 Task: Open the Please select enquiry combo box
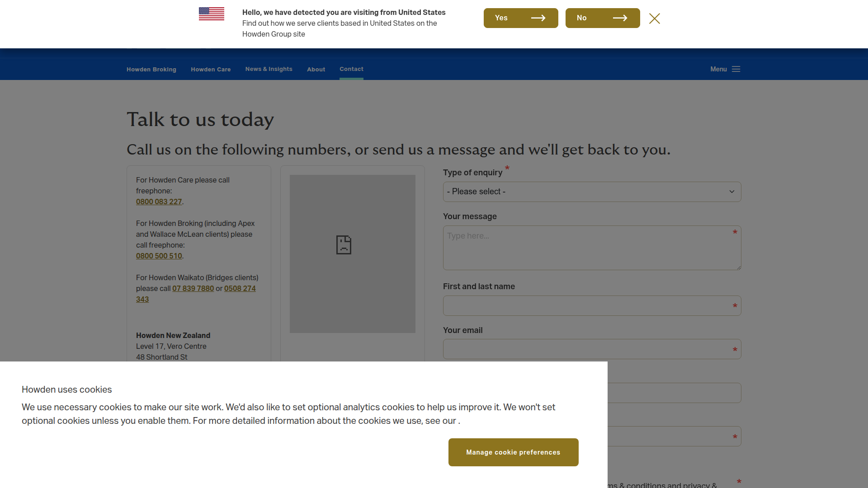pos(592,192)
